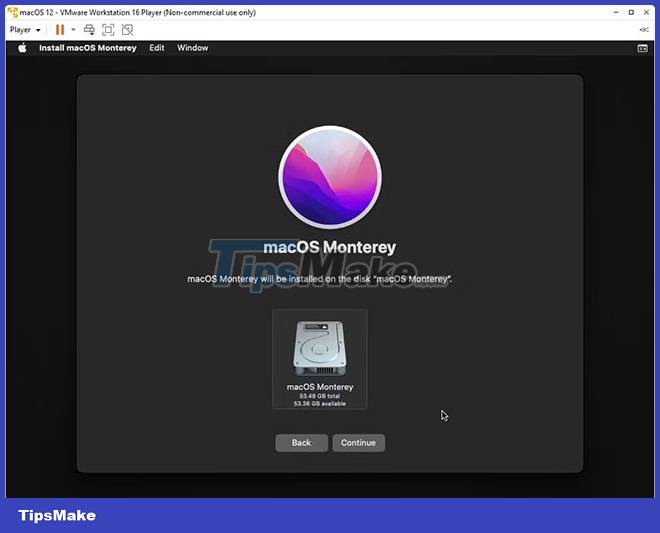The image size is (660, 533).
Task: Click the keyboard input icon in macOS menu bar
Action: pos(642,48)
